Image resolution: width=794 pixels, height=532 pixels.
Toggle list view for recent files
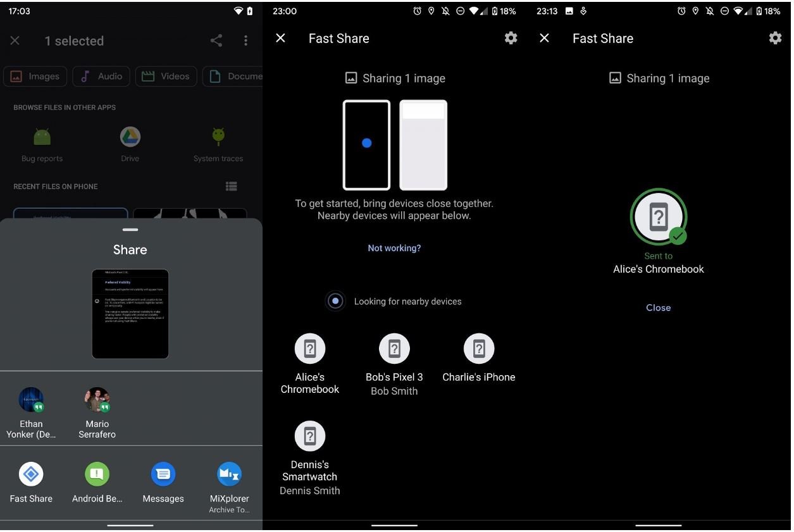click(232, 187)
